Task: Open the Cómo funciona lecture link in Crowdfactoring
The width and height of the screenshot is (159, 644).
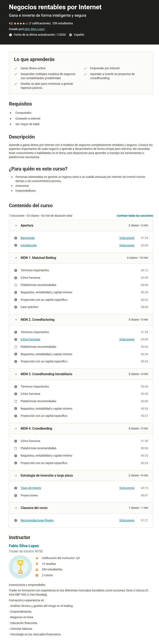Action: (30, 339)
